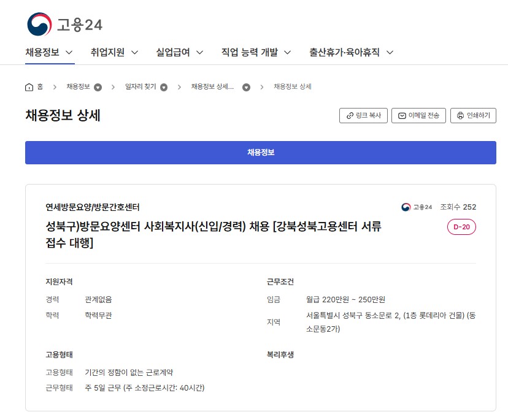This screenshot has height=420, width=508.
Task: Print the page with 인쇄하기
Action: 473,116
